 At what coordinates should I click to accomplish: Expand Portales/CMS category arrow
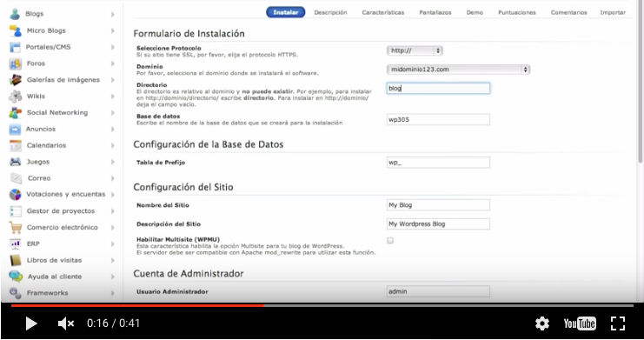(112, 47)
